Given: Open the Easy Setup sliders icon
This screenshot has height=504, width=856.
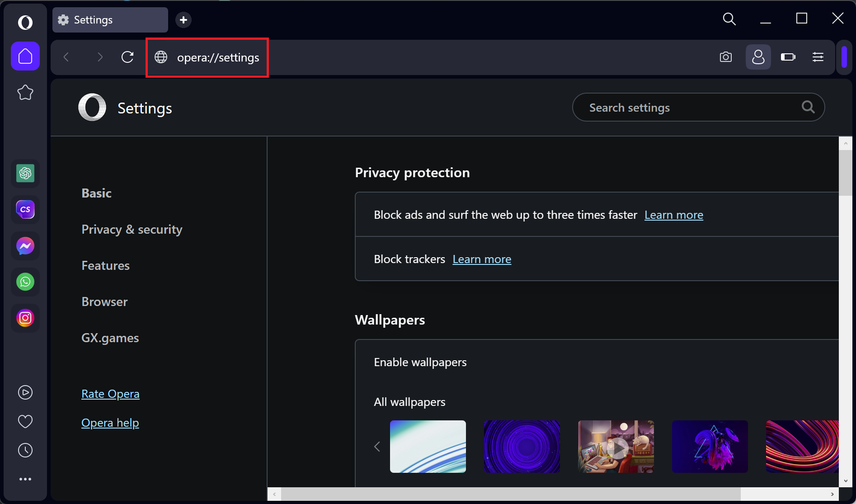Looking at the screenshot, I should point(818,57).
